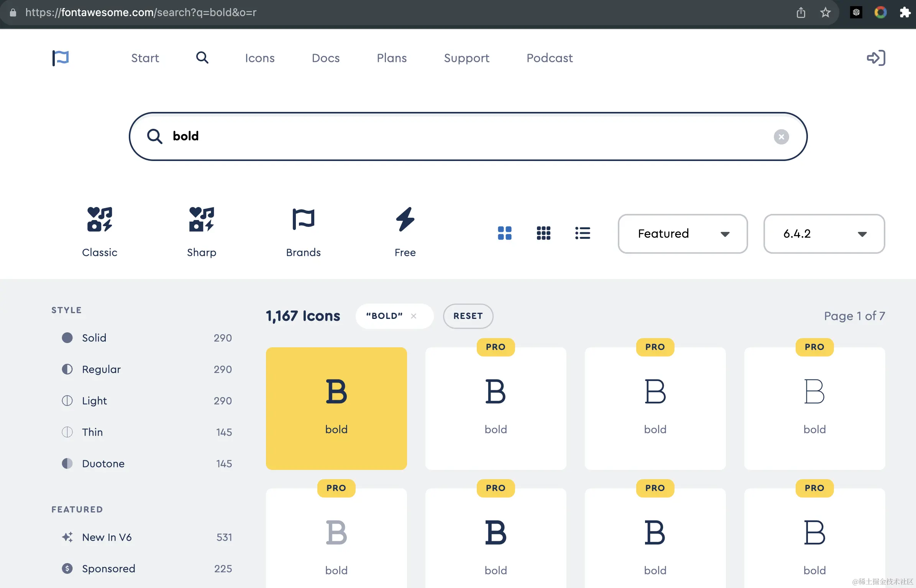
Task: Open the Docs menu item
Action: pos(325,58)
